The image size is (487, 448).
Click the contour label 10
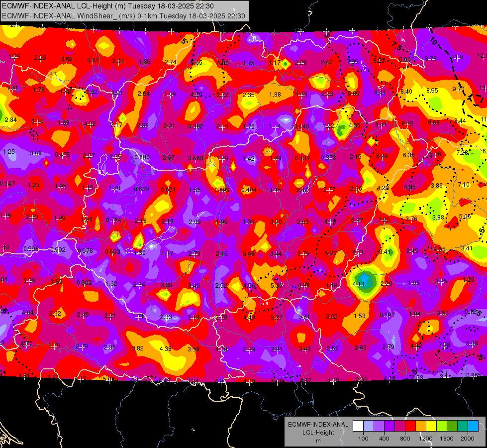[x=434, y=41]
